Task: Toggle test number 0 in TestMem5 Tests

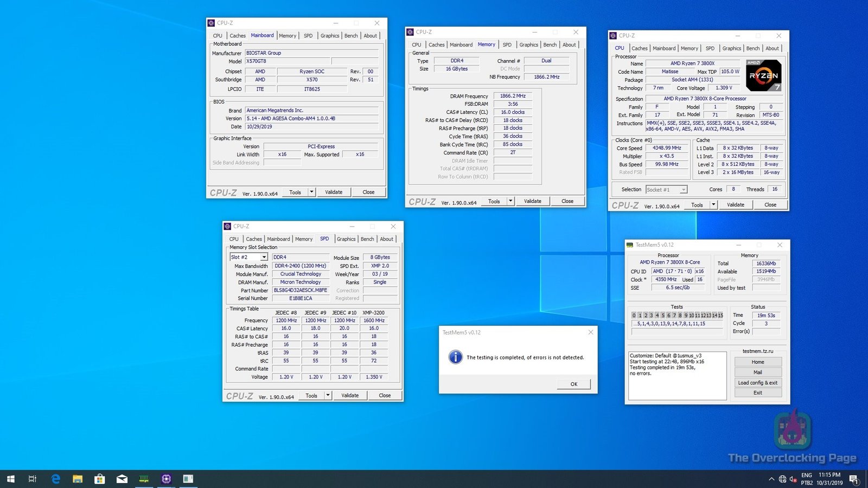Action: (634, 315)
